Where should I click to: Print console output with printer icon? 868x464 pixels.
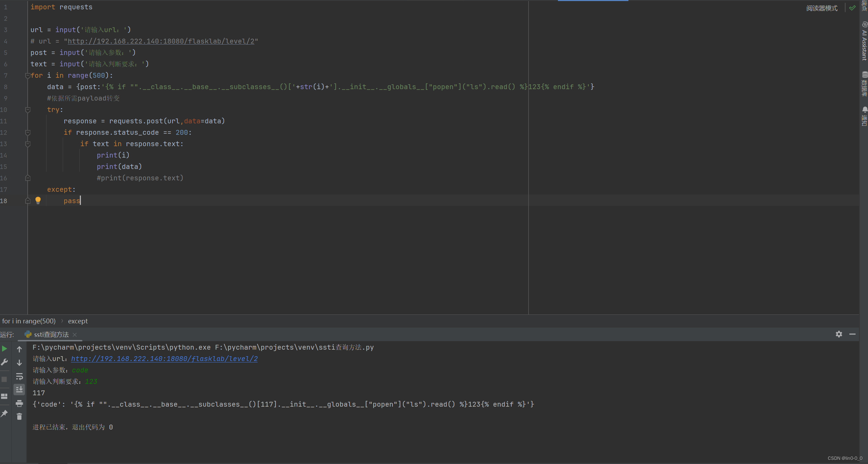point(19,403)
